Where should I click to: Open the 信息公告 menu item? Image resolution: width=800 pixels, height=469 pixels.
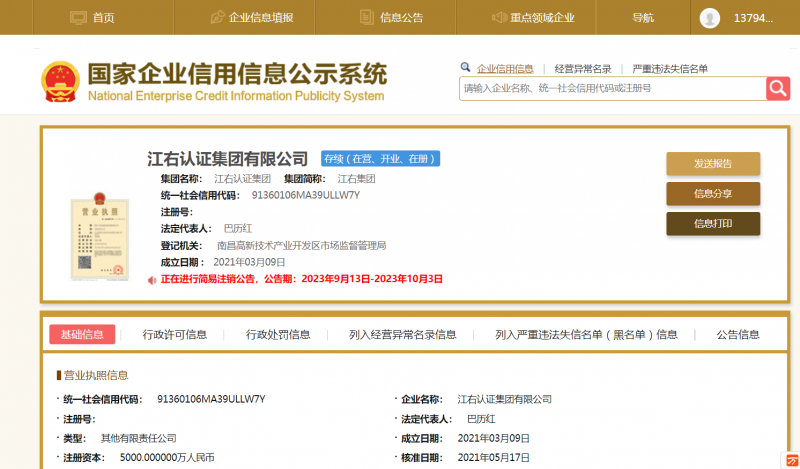pyautogui.click(x=402, y=18)
